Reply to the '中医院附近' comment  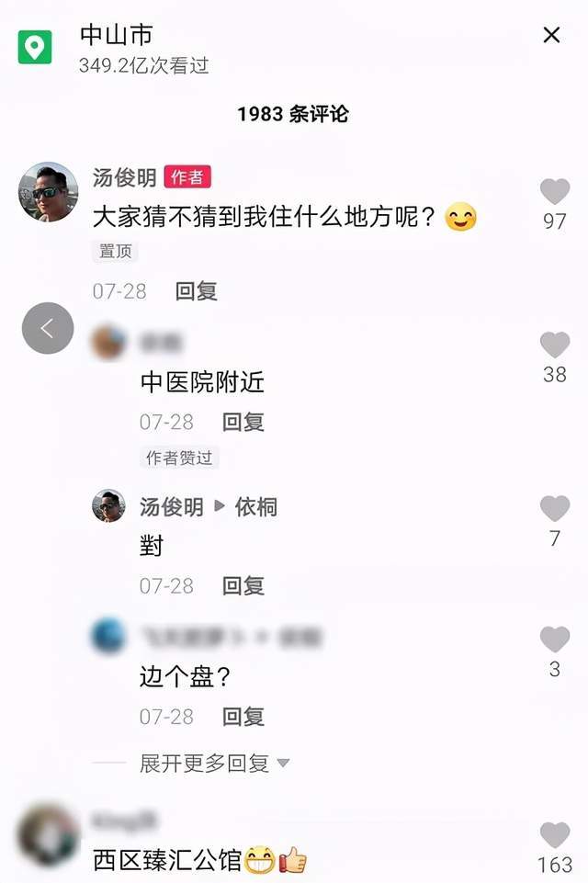pyautogui.click(x=243, y=422)
